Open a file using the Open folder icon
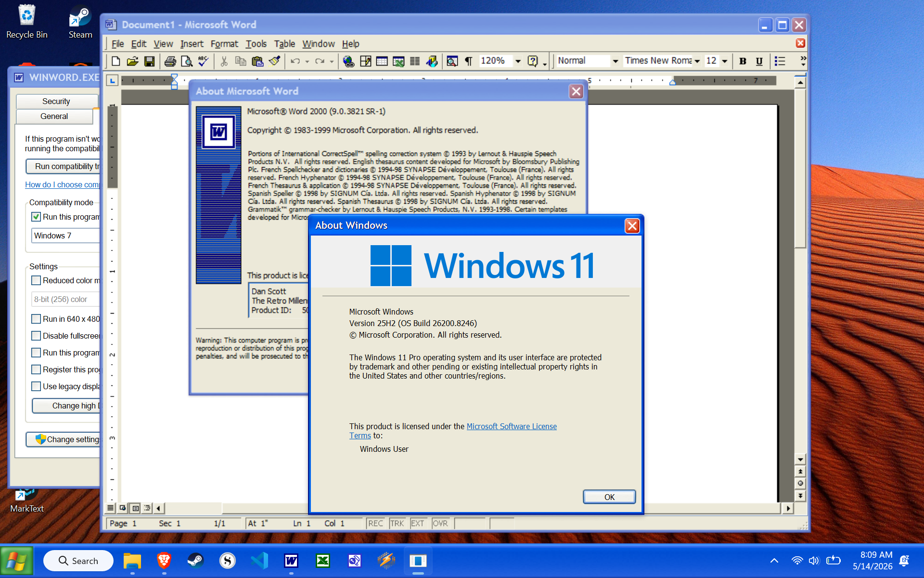924x578 pixels. tap(132, 61)
